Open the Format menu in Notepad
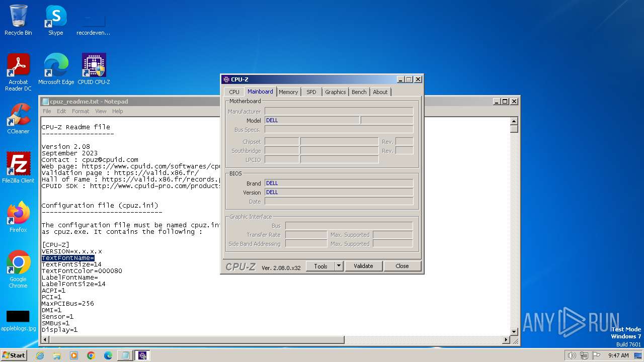The image size is (644, 362). pyautogui.click(x=80, y=111)
